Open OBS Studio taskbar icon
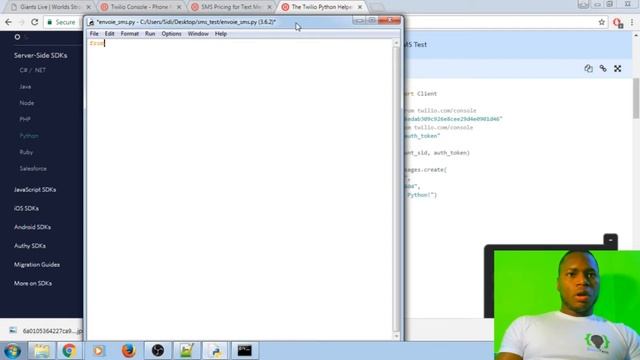 tap(158, 351)
